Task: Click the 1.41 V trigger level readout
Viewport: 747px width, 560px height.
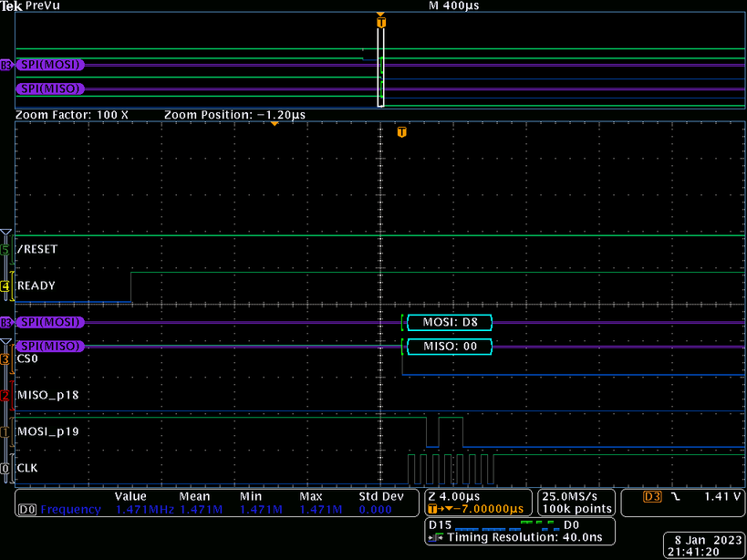Action: tap(722, 497)
